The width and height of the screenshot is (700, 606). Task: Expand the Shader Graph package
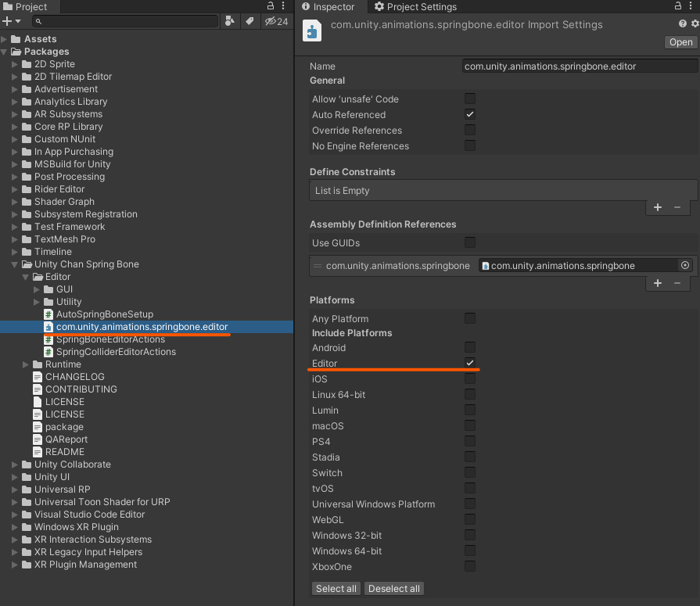pyautogui.click(x=15, y=202)
